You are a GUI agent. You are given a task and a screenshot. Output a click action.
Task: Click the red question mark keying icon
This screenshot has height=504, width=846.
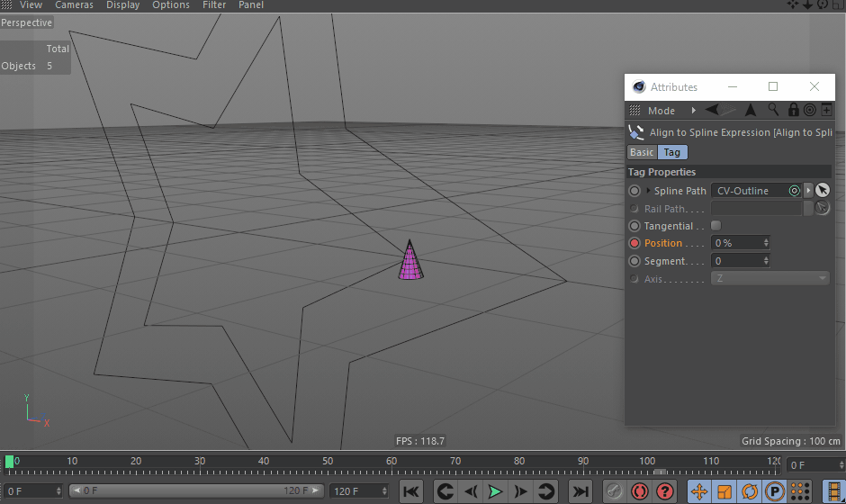tap(665, 491)
